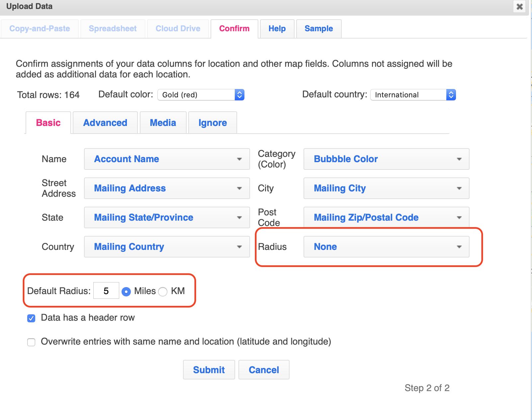This screenshot has height=420, width=532.
Task: Open the Default country dropdown set to International
Action: tap(413, 95)
